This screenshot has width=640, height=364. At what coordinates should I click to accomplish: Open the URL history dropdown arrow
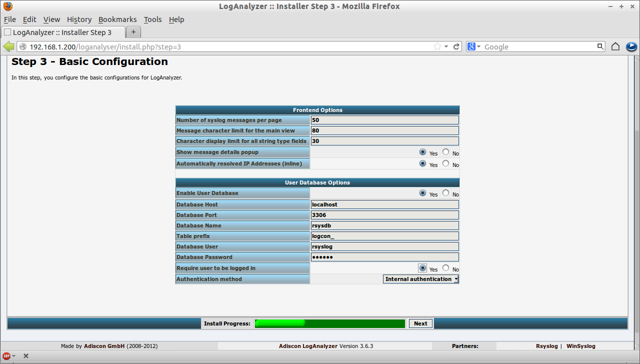(446, 46)
